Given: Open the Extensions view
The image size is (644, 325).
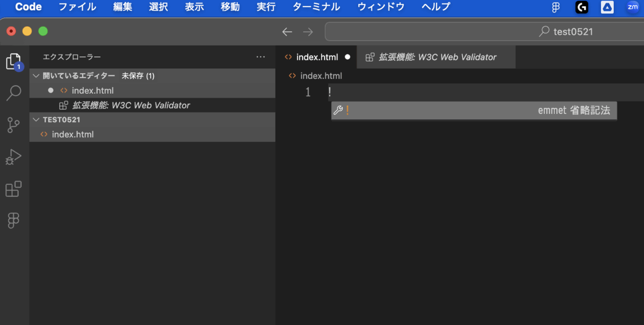Looking at the screenshot, I should pos(13,189).
